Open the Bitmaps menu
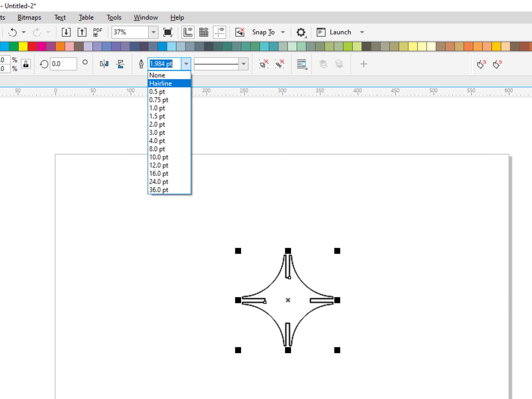 pyautogui.click(x=30, y=17)
